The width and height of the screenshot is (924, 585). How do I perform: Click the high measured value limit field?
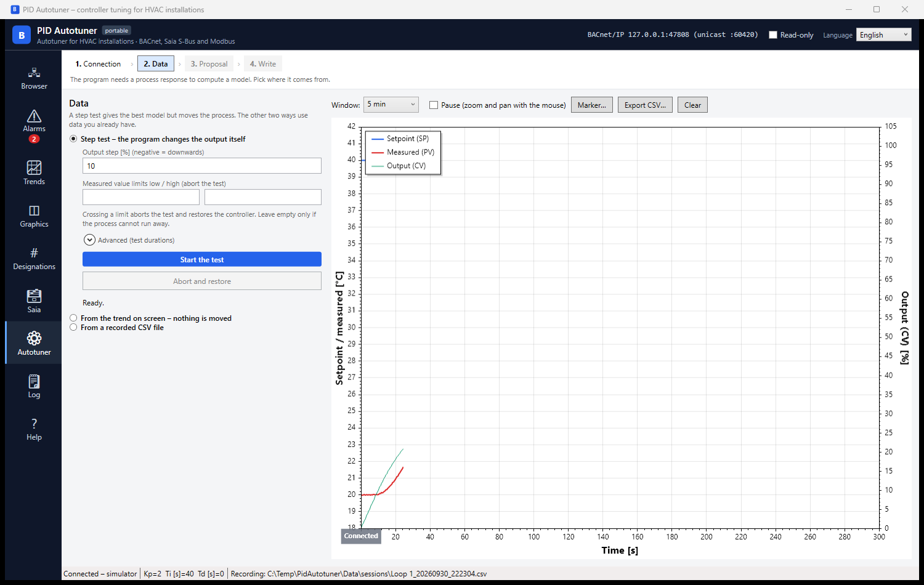pos(263,197)
